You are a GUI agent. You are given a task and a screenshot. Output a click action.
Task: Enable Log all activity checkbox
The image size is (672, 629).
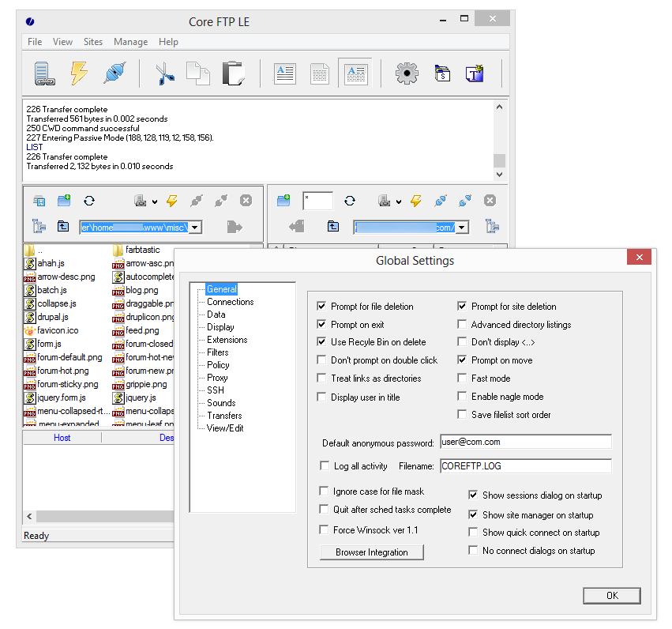tap(325, 465)
